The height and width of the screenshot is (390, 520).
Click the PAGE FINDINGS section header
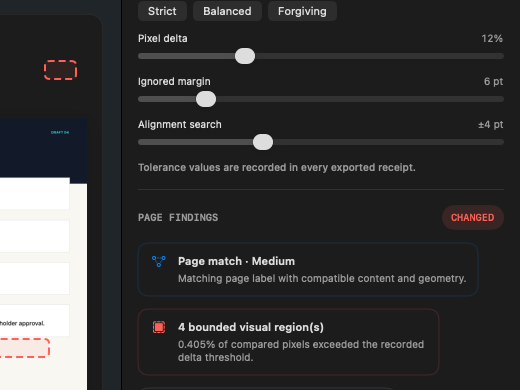pyautogui.click(x=178, y=217)
